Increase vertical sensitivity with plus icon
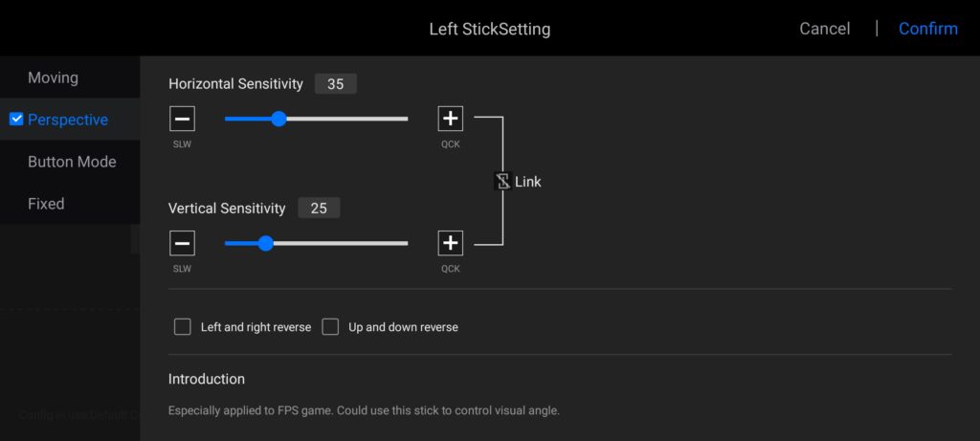 click(x=450, y=243)
